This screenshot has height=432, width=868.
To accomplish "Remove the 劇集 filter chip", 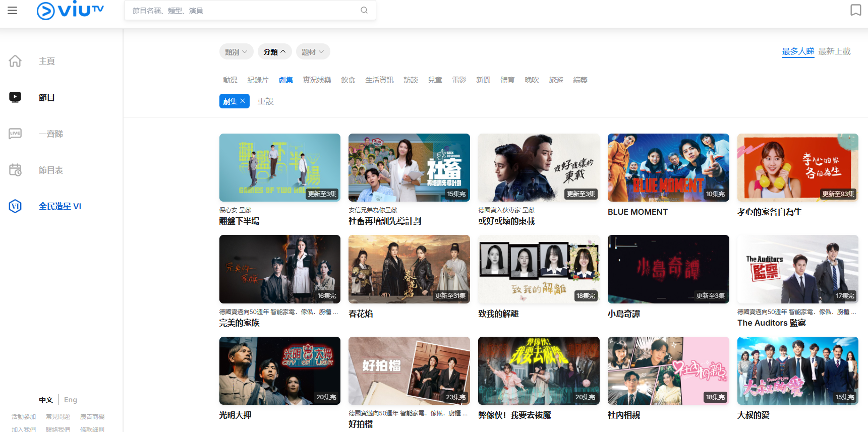I will (x=243, y=101).
